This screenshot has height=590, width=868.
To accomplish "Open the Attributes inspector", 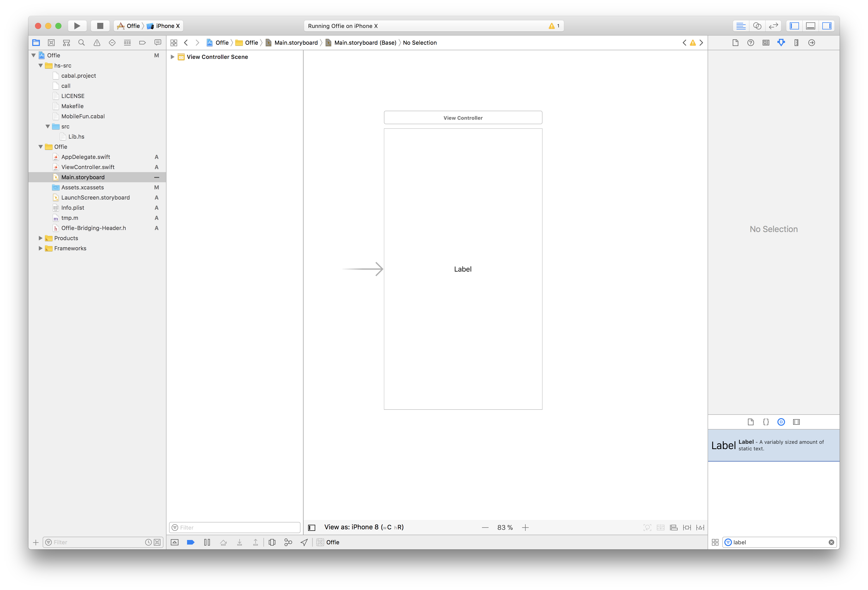I will [x=781, y=43].
